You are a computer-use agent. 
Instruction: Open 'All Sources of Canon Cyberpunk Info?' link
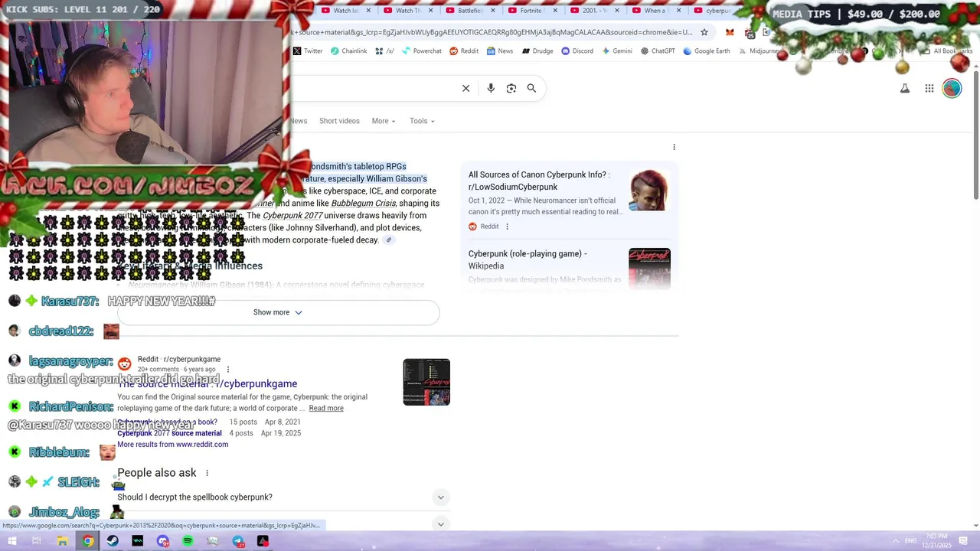[x=539, y=181]
